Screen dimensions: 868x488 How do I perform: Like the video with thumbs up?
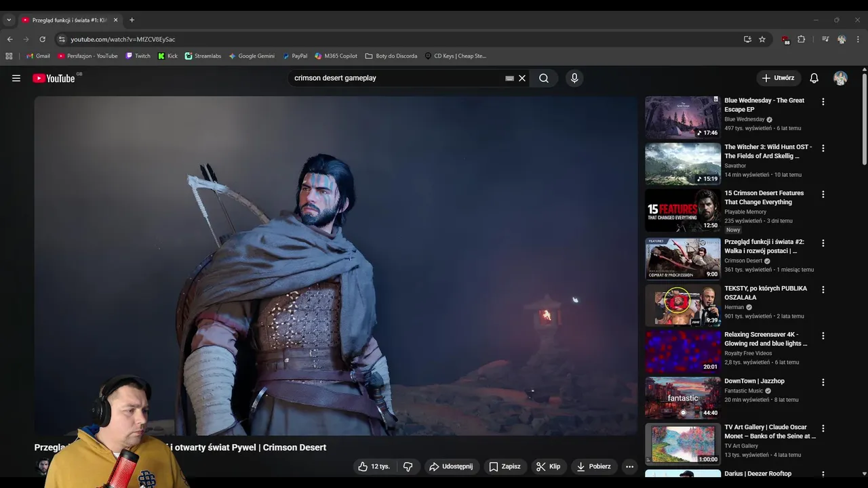[x=374, y=466]
